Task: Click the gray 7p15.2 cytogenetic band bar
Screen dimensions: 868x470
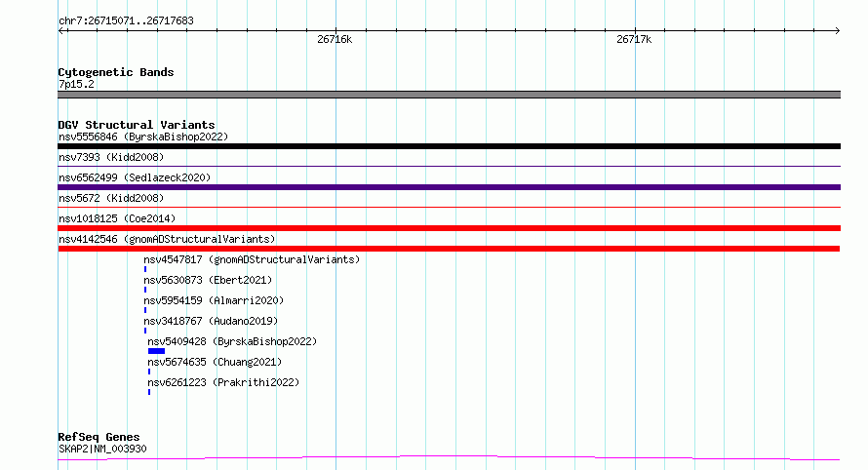Action: [449, 95]
